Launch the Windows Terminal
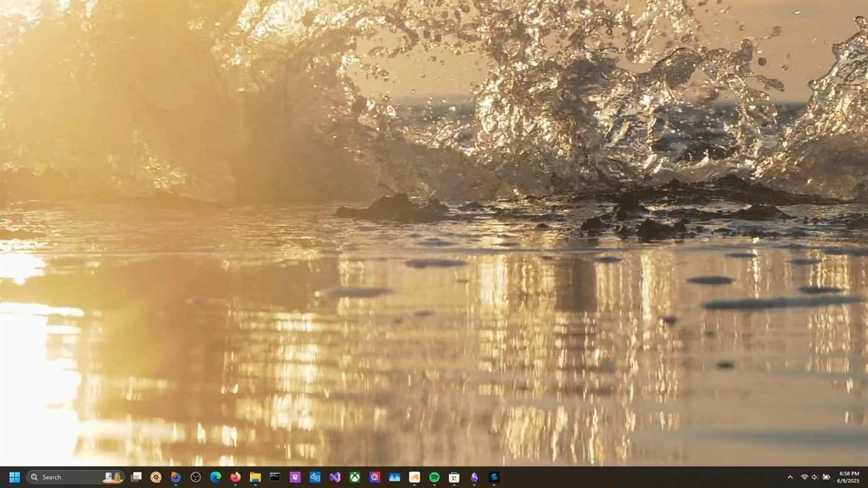This screenshot has width=868, height=488. (x=275, y=477)
